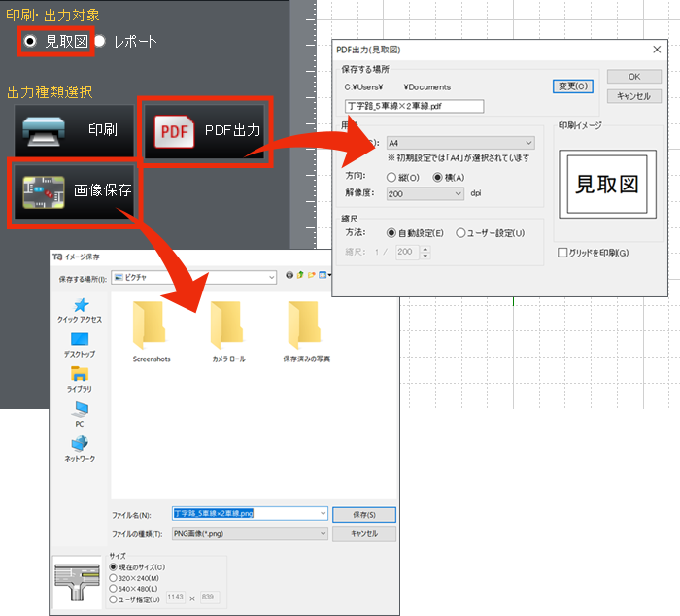
Task: Increase the 縮尺 stepper value
Action: [x=425, y=249]
